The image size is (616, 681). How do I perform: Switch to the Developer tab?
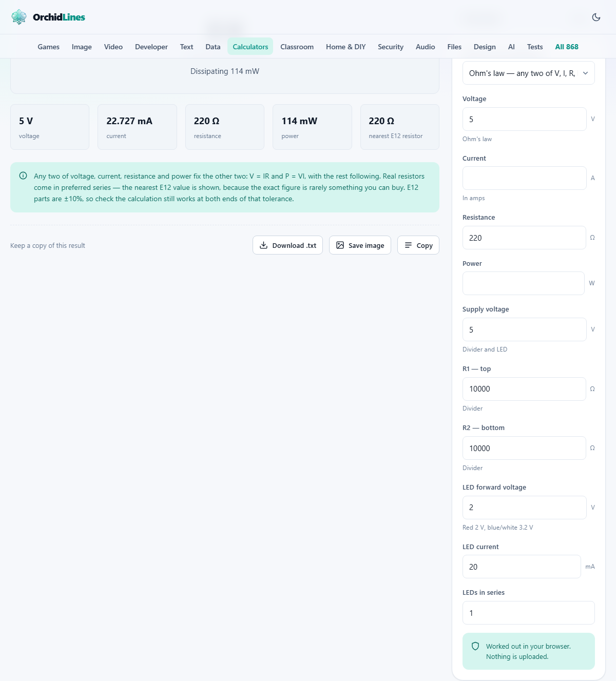[151, 47]
